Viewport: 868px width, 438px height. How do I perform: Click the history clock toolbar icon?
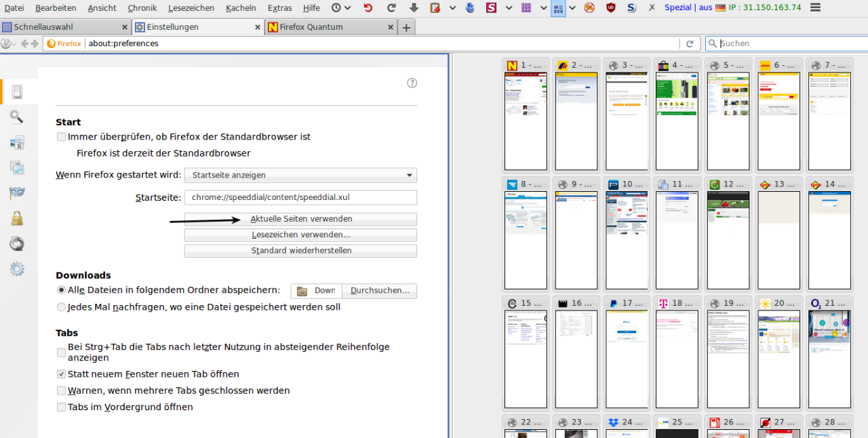point(336,7)
